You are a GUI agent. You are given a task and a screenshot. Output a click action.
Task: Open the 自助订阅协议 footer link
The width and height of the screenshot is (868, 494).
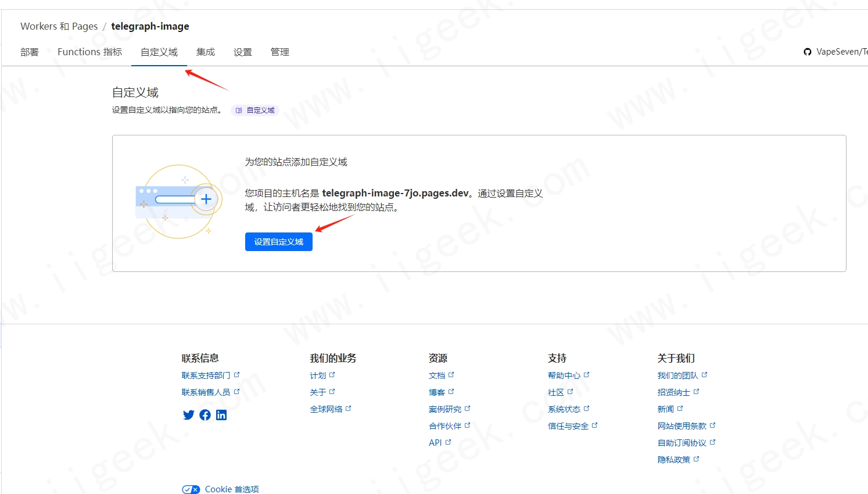[x=687, y=443]
